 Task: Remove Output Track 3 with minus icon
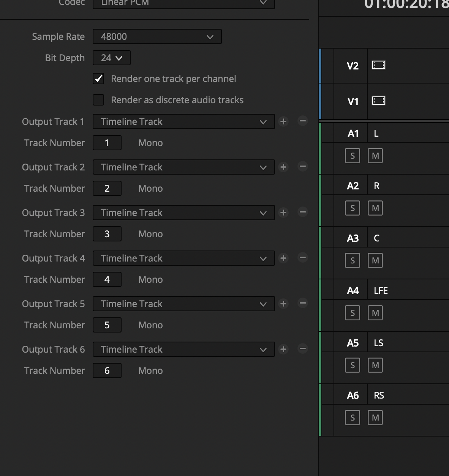tap(302, 212)
